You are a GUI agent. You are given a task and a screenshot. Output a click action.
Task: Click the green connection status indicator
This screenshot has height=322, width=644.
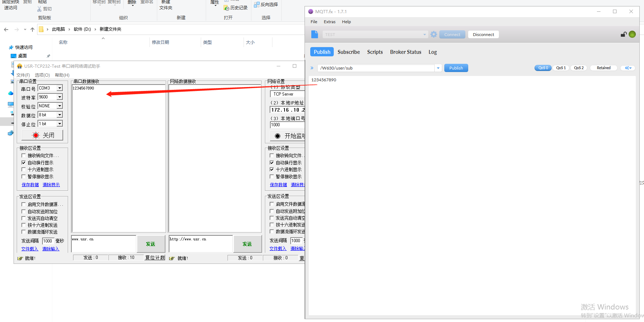tap(632, 34)
